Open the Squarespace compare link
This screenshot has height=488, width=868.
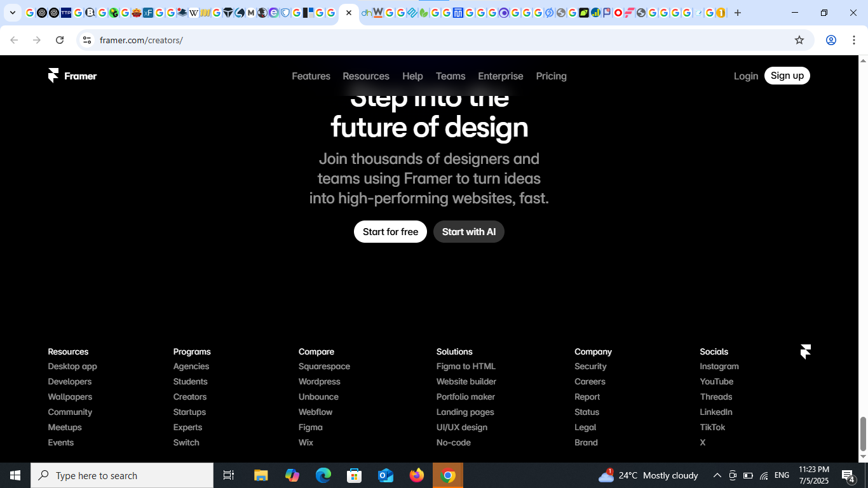coord(324,367)
